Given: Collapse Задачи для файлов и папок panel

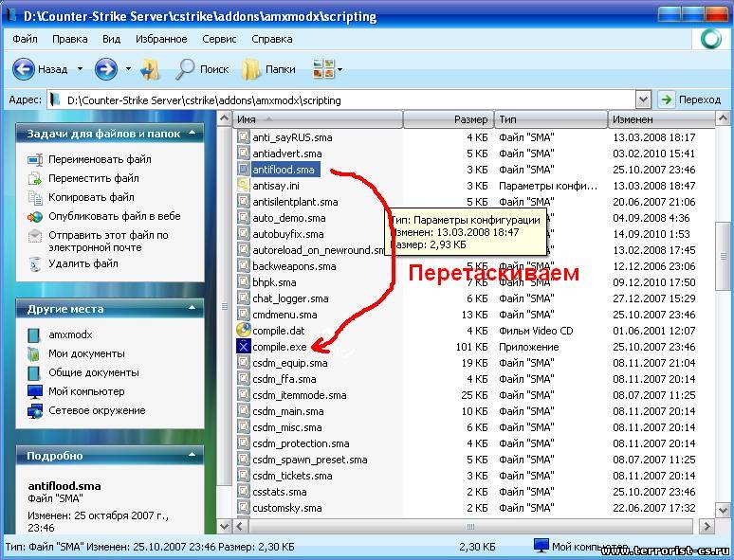Looking at the screenshot, I should 192,134.
